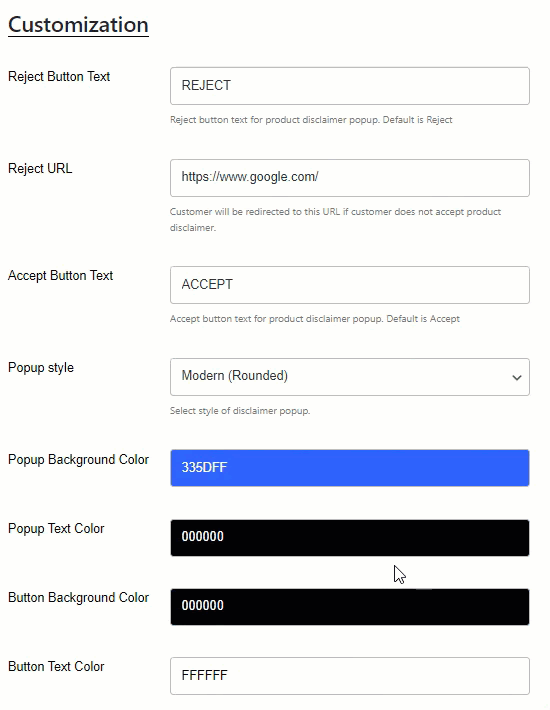Open the Popup Text Color swatch field

click(349, 538)
